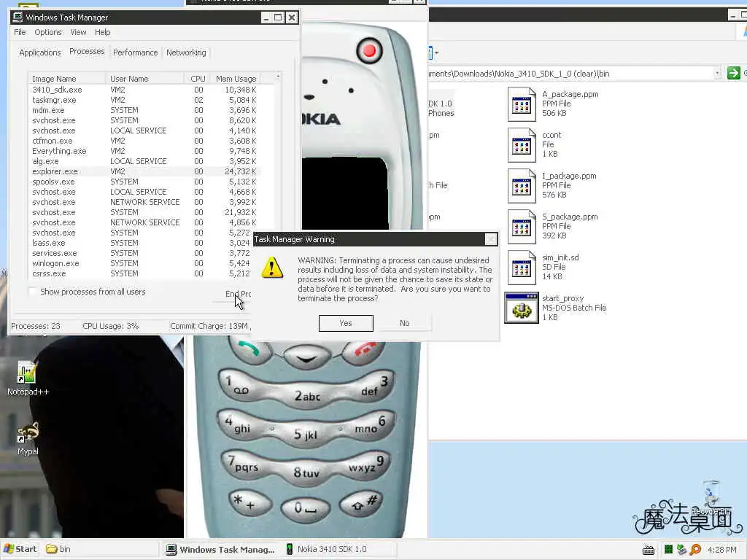
Task: Enable Show processes from all users checkbox
Action: [32, 292]
